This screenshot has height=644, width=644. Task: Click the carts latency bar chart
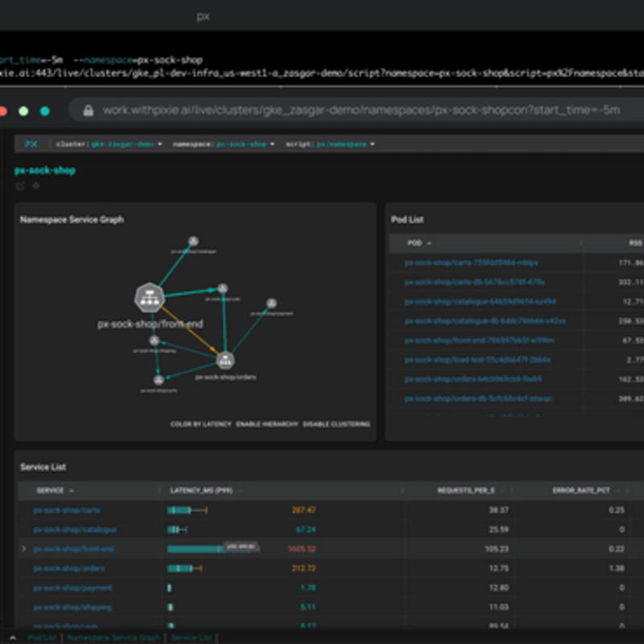188,510
